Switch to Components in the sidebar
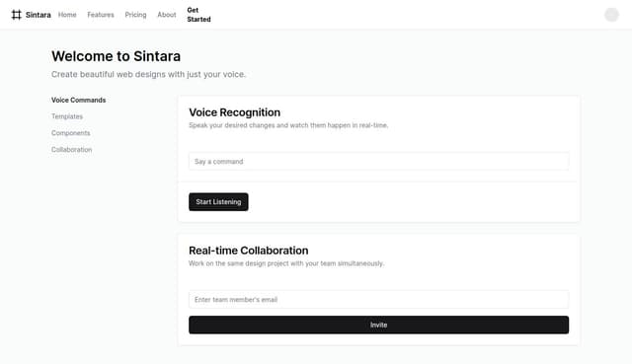Image resolution: width=632 pixels, height=364 pixels. (70, 133)
